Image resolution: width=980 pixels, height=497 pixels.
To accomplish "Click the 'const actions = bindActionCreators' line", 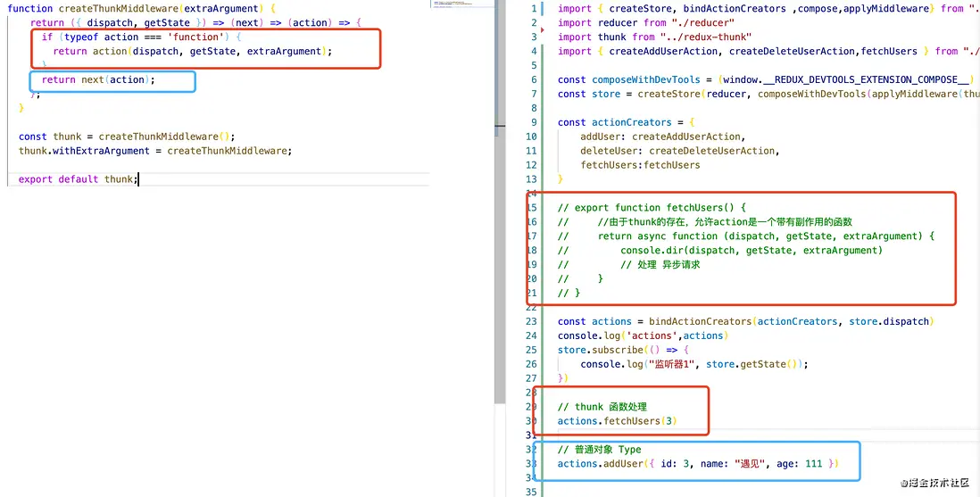I will click(745, 321).
